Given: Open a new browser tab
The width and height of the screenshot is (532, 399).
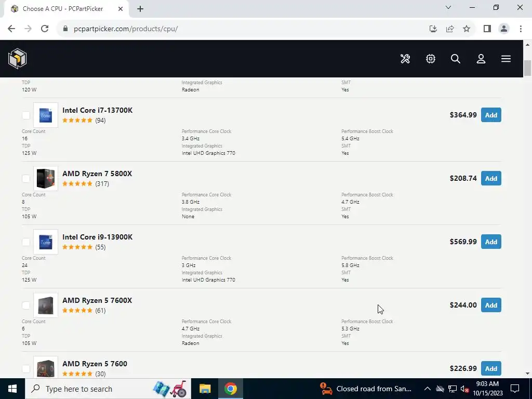Looking at the screenshot, I should click(x=140, y=9).
